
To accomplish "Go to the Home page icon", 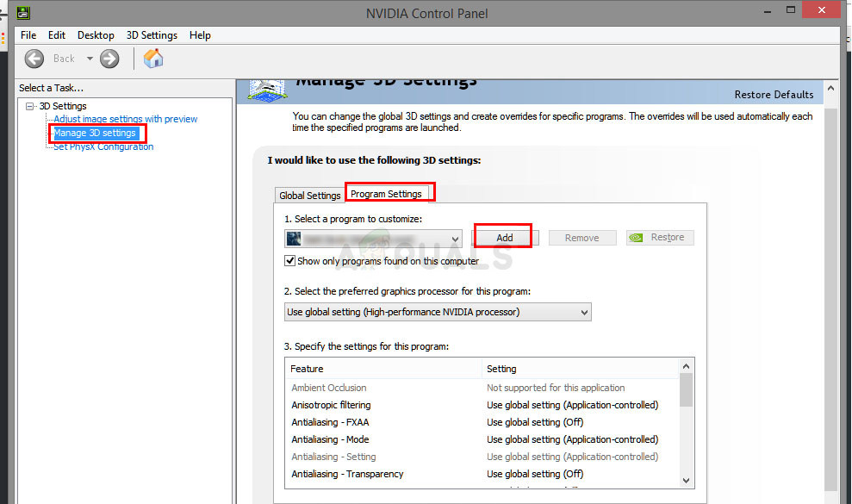I will tap(153, 59).
